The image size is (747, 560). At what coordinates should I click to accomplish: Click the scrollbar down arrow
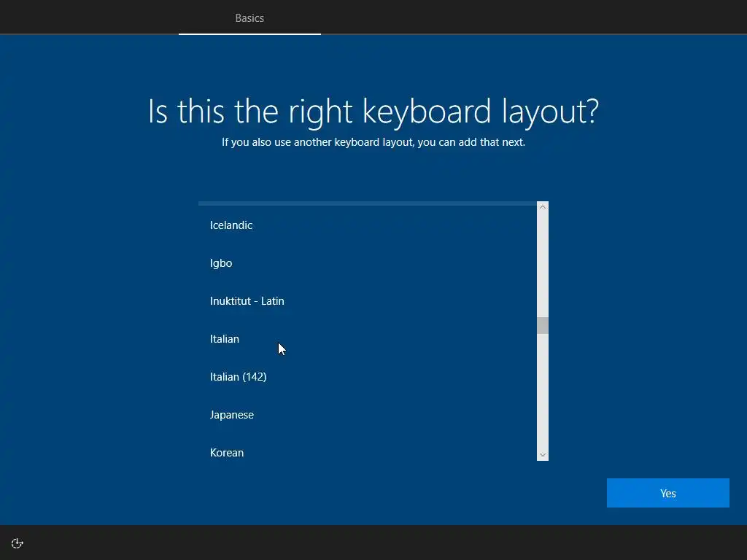[542, 455]
